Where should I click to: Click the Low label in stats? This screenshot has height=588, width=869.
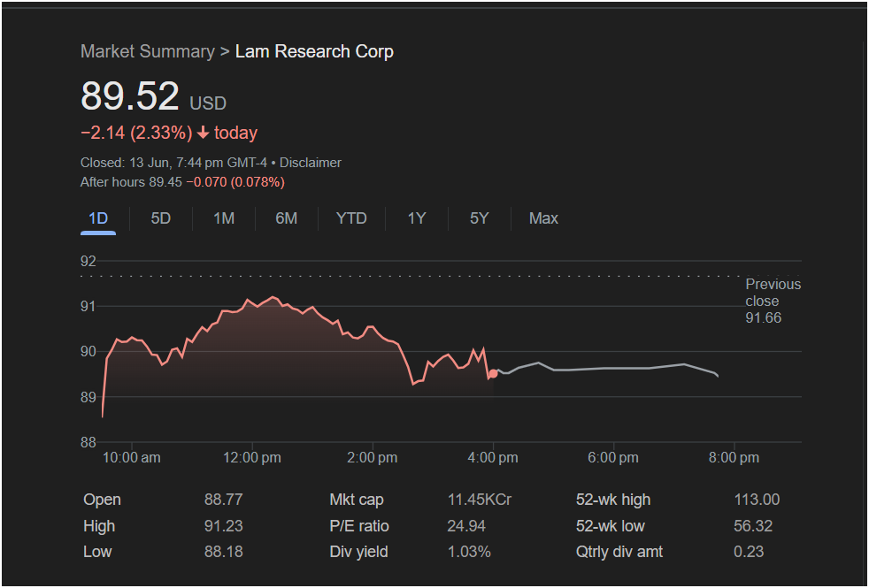[97, 552]
